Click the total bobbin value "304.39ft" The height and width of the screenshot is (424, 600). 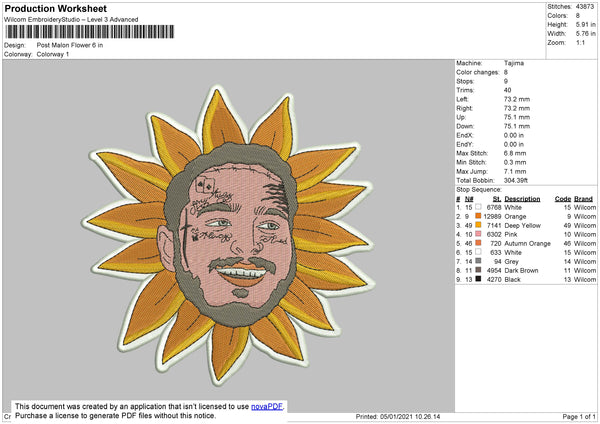point(516,180)
